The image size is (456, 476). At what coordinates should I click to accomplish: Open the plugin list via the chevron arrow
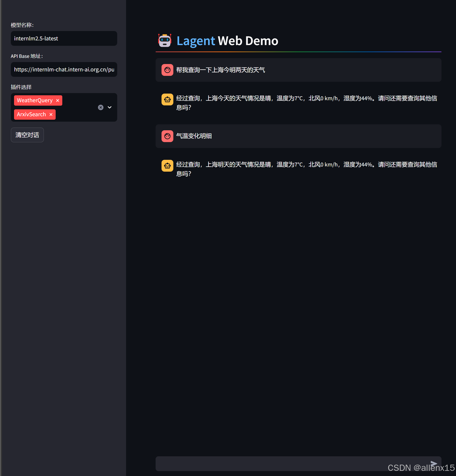pos(109,107)
